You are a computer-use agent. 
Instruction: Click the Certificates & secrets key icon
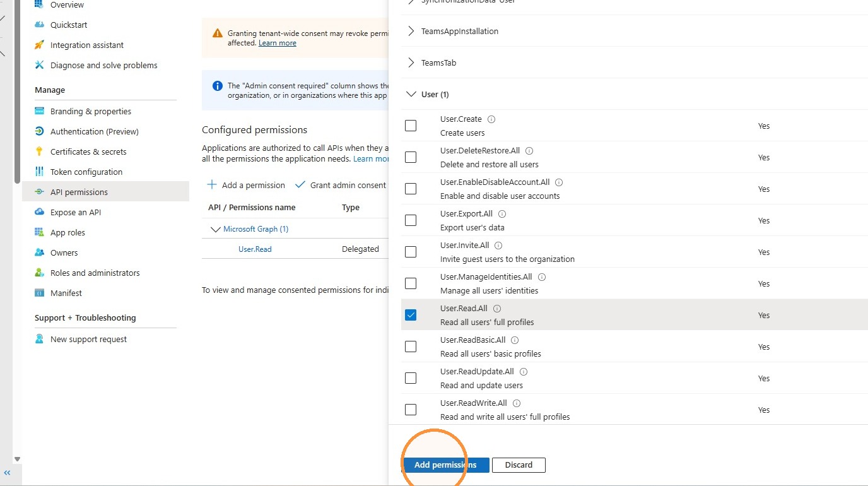[x=39, y=151]
